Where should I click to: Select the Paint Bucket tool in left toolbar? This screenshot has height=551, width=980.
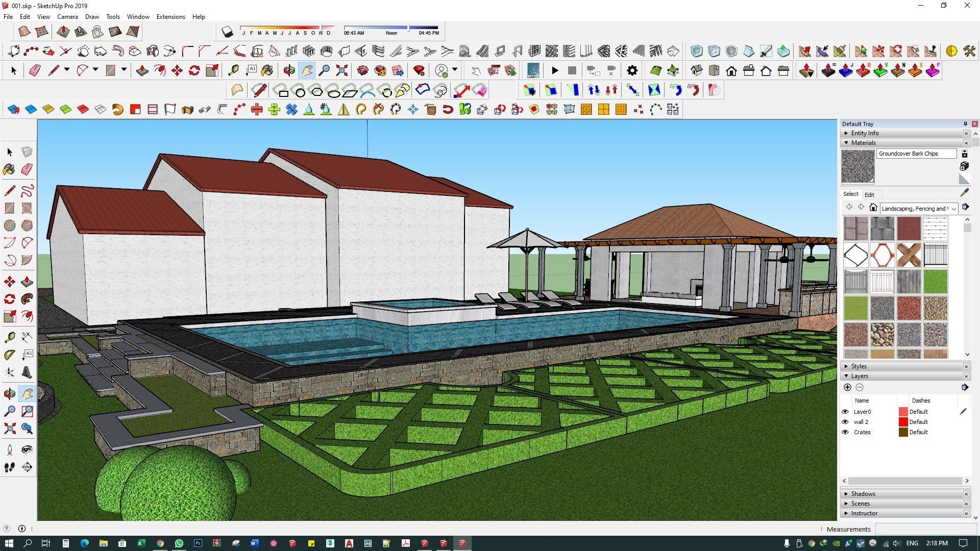pos(9,169)
